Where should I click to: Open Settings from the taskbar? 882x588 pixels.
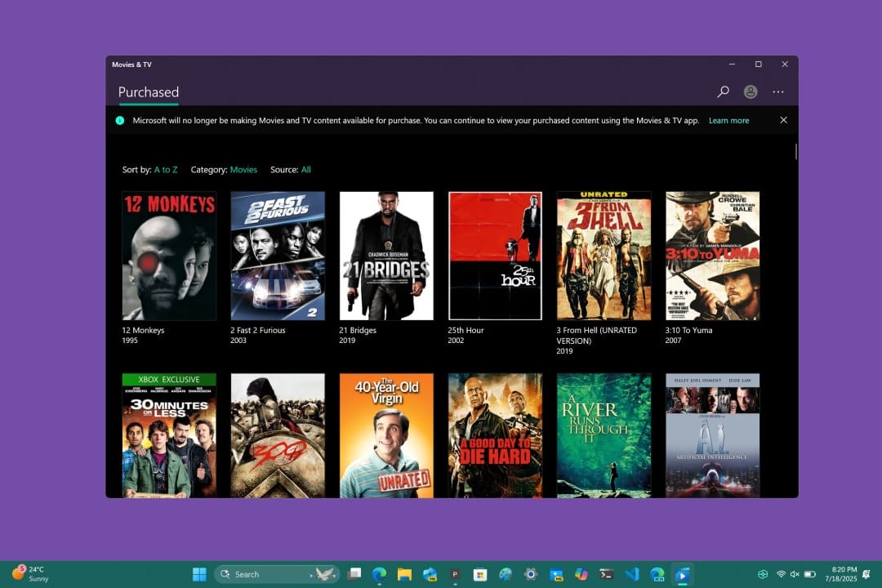click(532, 574)
